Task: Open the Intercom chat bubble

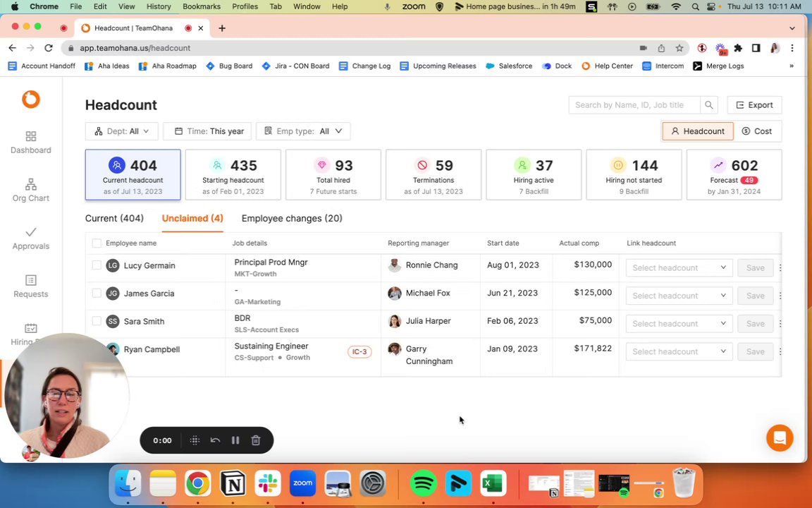Action: [780, 438]
